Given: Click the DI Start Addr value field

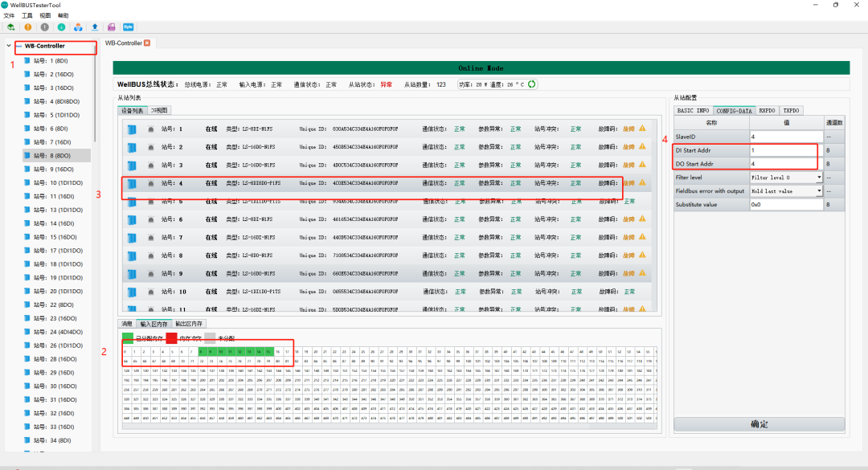Looking at the screenshot, I should [x=786, y=150].
